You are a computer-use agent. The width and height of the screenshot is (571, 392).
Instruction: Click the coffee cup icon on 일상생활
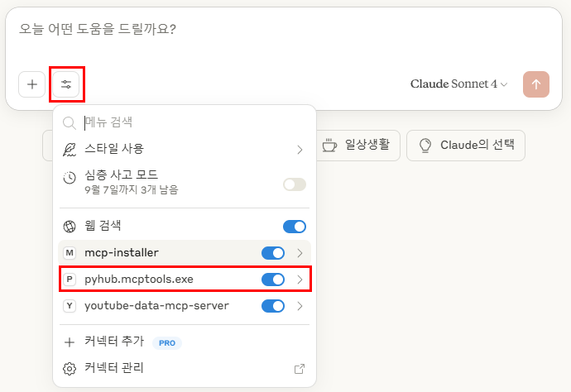329,146
